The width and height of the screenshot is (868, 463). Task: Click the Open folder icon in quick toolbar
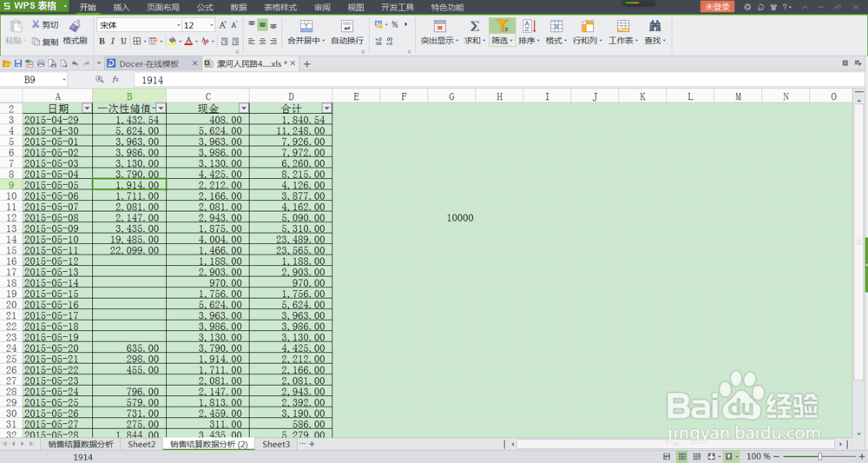click(7, 63)
